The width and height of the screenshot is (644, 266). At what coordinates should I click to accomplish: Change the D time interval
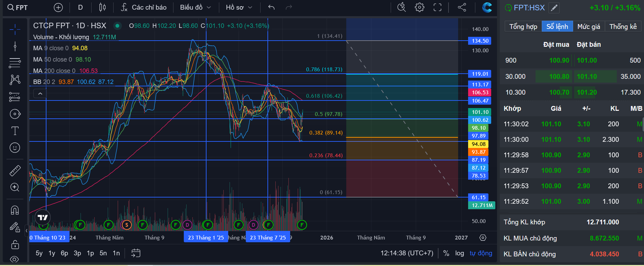[x=81, y=8]
